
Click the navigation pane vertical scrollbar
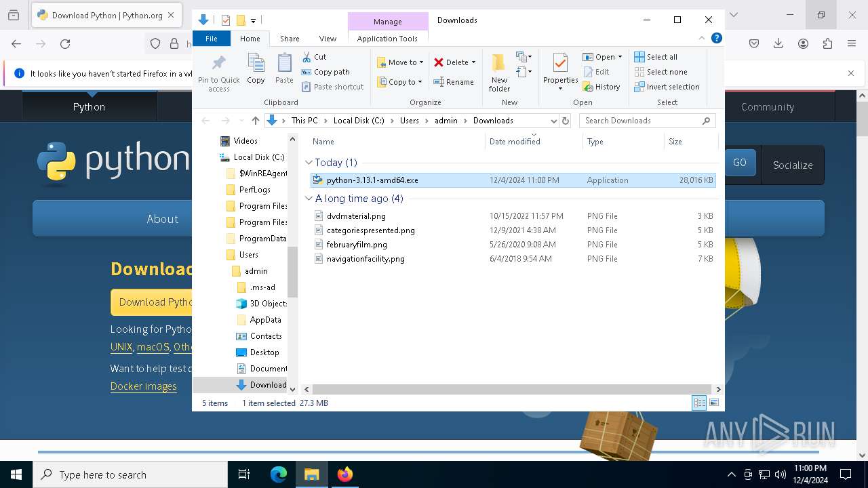(x=293, y=272)
